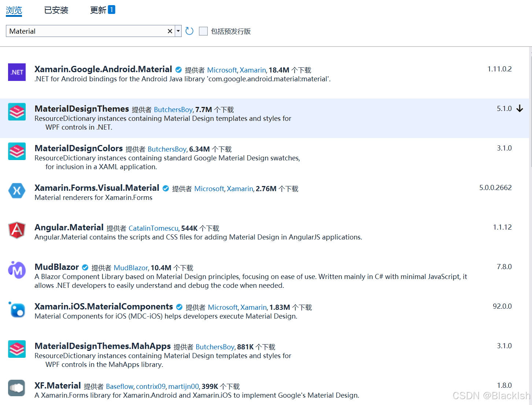Select the MaterialDesignThemes package title

[x=82, y=109]
